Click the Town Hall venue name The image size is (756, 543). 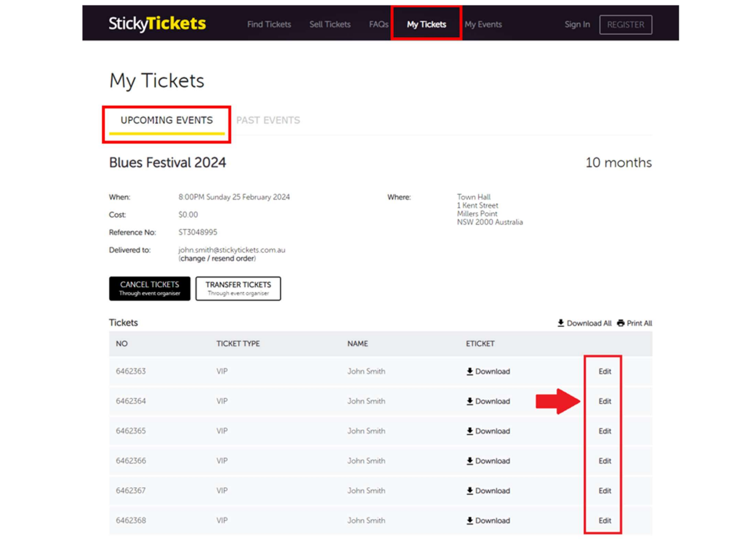(x=474, y=197)
